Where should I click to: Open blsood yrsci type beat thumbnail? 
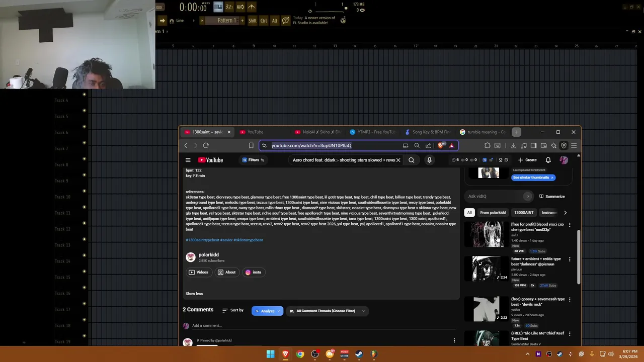(486, 234)
